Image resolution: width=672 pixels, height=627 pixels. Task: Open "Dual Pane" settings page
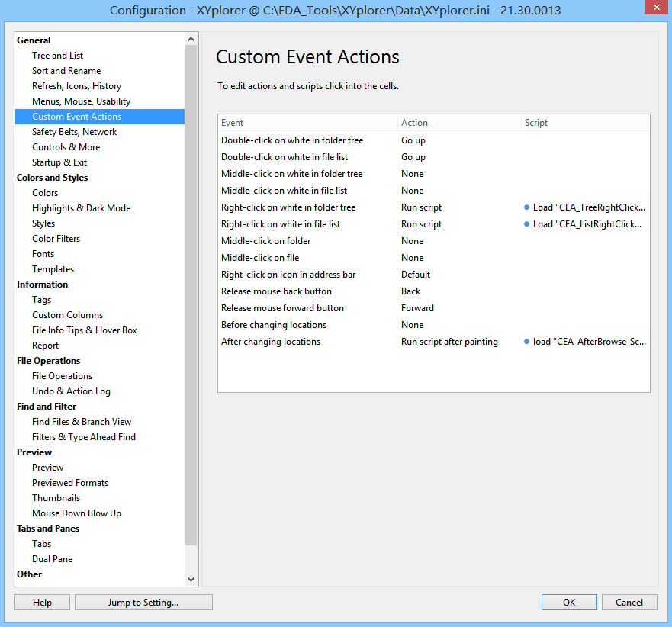pos(52,558)
